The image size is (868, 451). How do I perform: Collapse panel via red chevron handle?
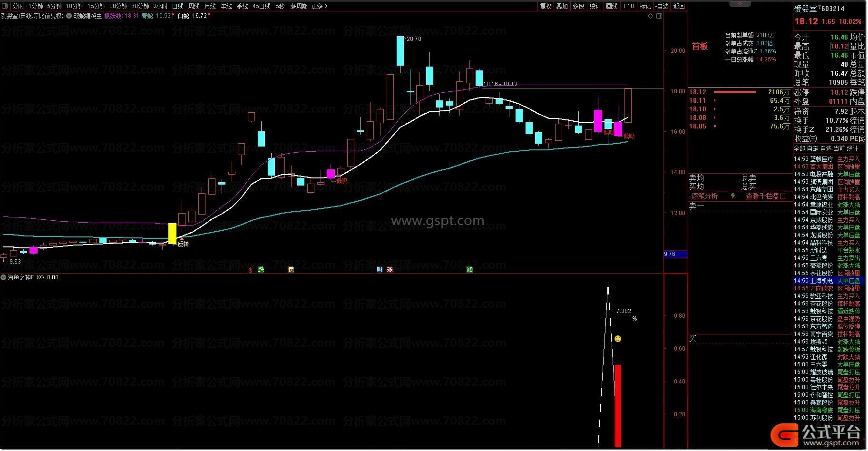[x=740, y=3]
